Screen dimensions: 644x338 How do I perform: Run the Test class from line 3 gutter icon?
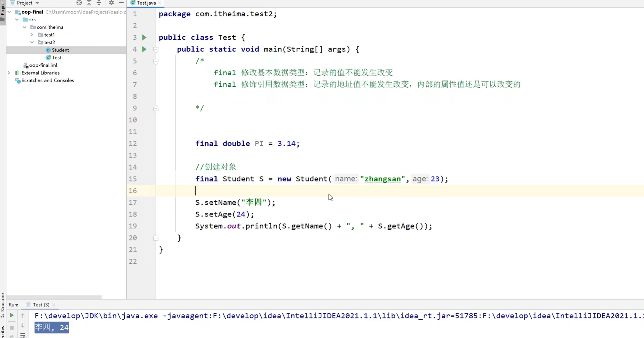click(144, 37)
